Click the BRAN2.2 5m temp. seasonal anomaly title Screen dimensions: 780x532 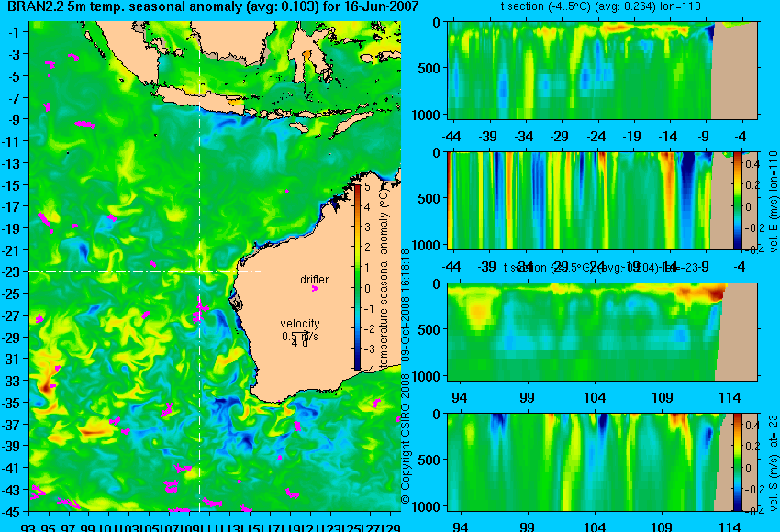pyautogui.click(x=213, y=7)
